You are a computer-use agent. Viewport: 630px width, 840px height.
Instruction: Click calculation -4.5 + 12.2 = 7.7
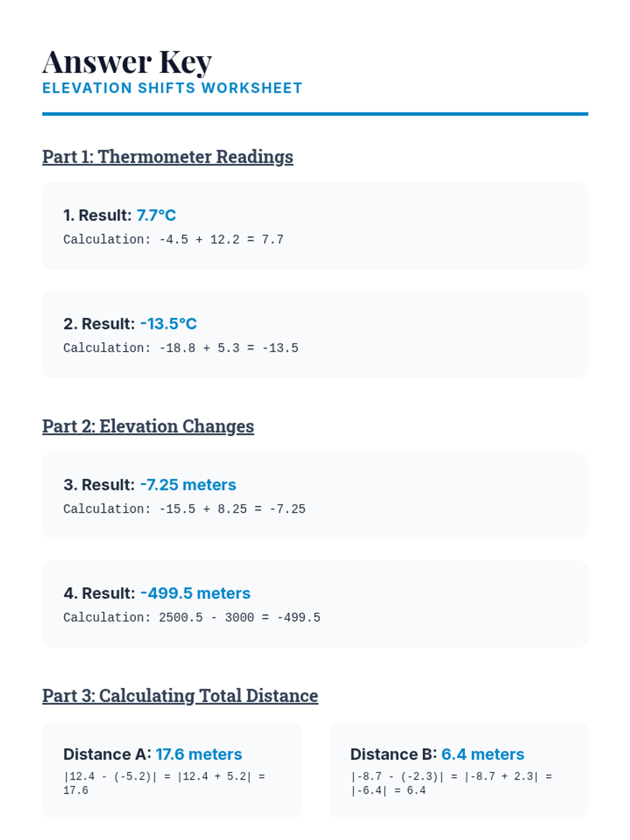(x=173, y=240)
